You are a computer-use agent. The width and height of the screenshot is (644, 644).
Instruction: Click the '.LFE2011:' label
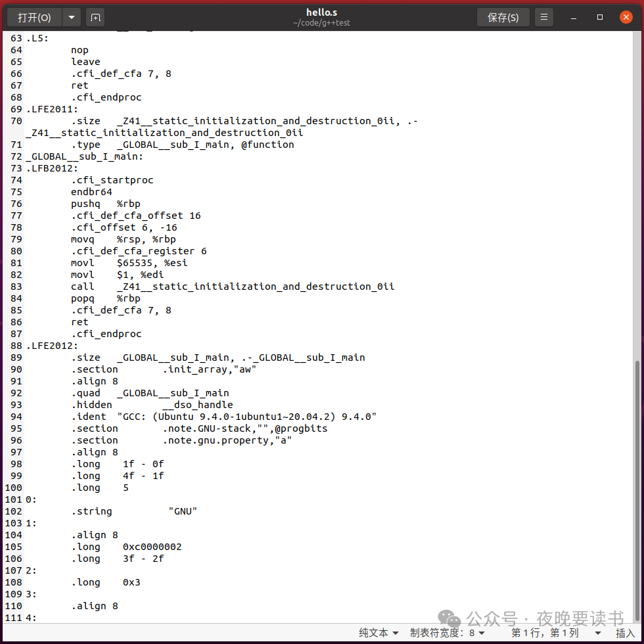(52, 109)
